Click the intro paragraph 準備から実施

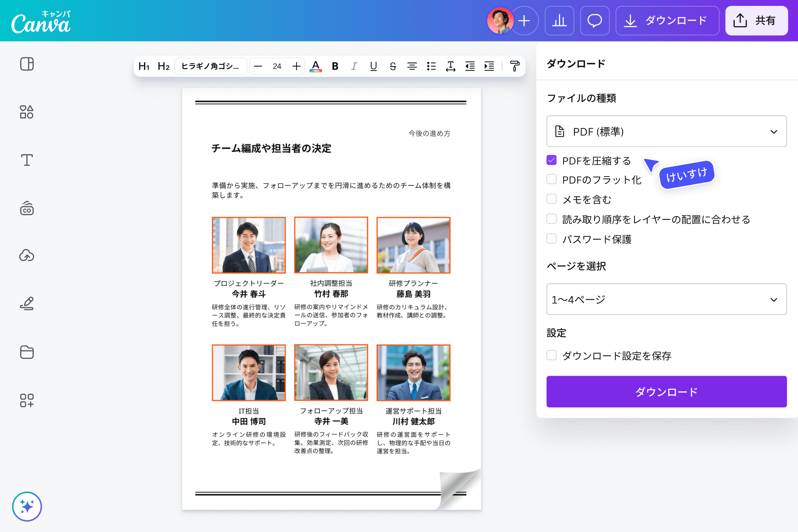[331, 190]
